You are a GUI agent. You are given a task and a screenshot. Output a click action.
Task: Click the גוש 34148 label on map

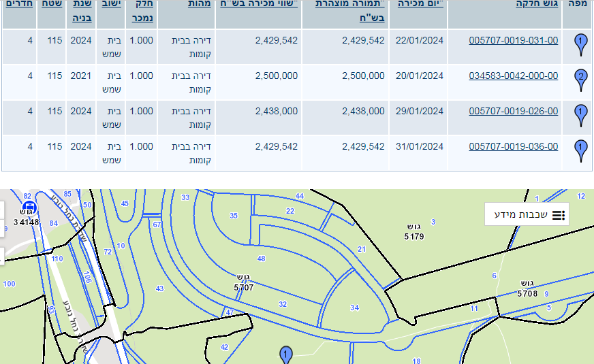(x=26, y=218)
